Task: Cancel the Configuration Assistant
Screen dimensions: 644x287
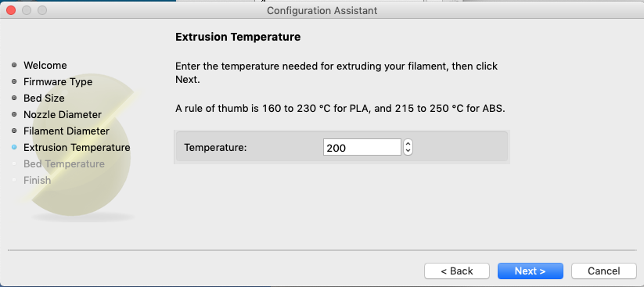Action: tap(604, 271)
